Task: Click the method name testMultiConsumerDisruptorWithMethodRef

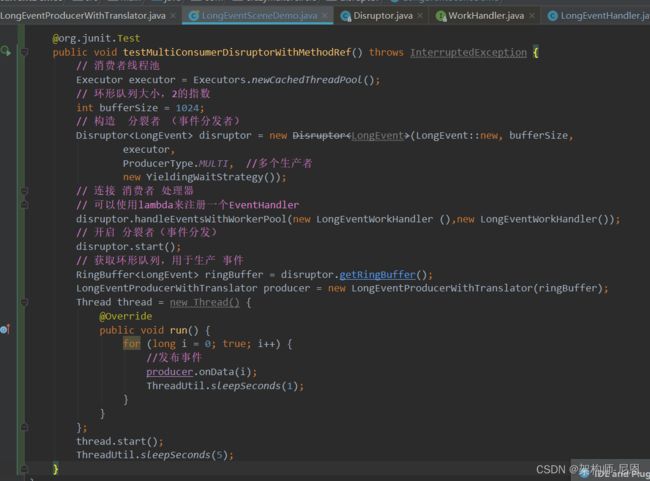Action: 237,52
